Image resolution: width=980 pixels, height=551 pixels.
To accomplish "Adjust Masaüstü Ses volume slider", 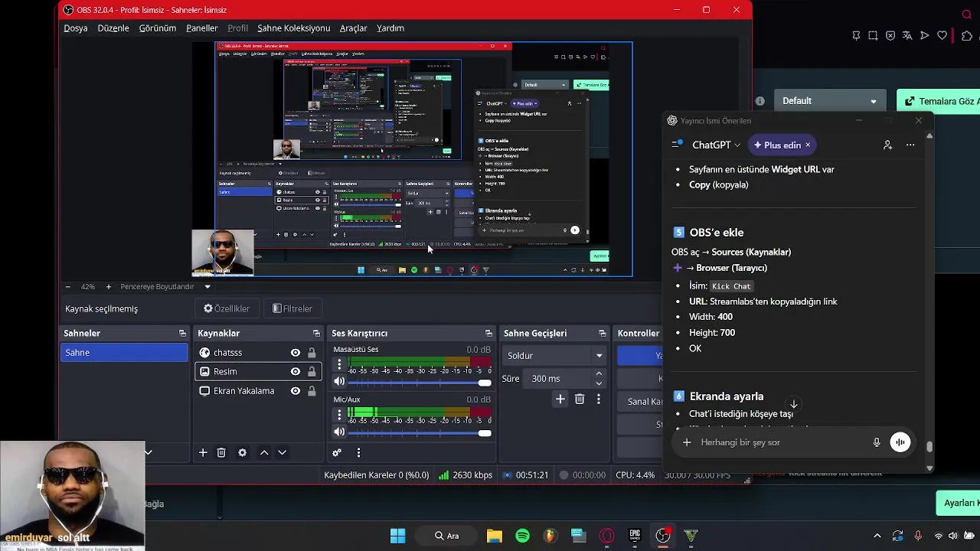I will coord(420,382).
